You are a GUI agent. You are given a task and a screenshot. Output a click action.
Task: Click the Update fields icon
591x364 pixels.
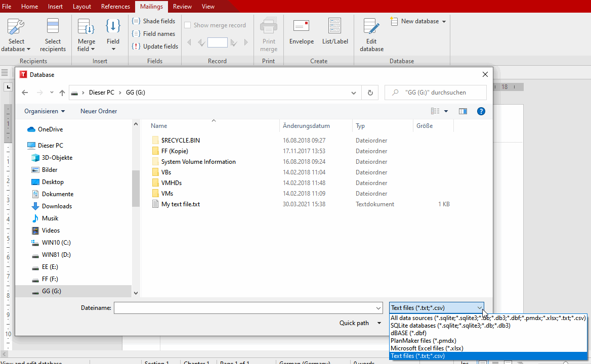[x=136, y=47]
